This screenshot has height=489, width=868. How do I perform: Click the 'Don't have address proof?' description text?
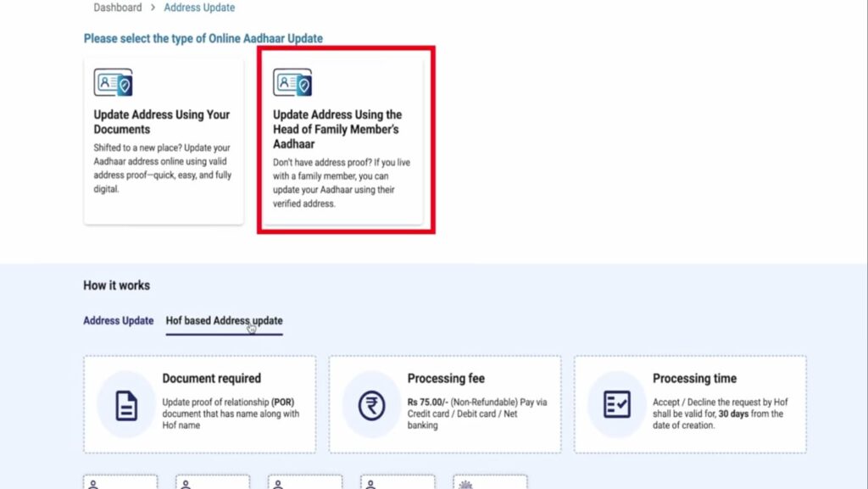tap(341, 182)
